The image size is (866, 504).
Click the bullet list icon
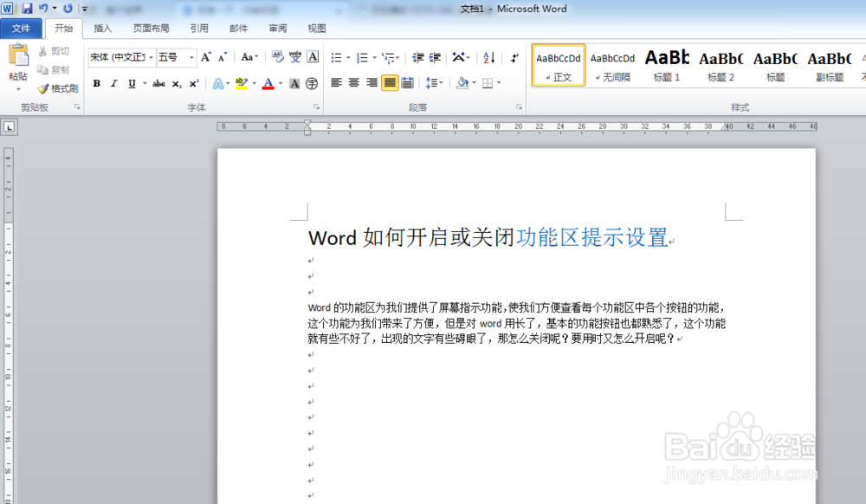(x=336, y=57)
